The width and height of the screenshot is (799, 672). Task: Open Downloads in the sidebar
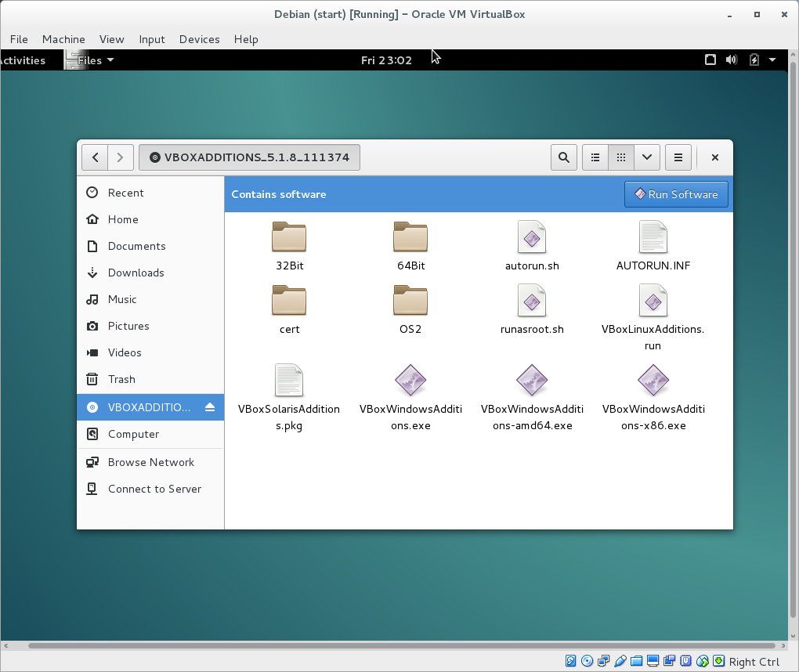click(150, 273)
